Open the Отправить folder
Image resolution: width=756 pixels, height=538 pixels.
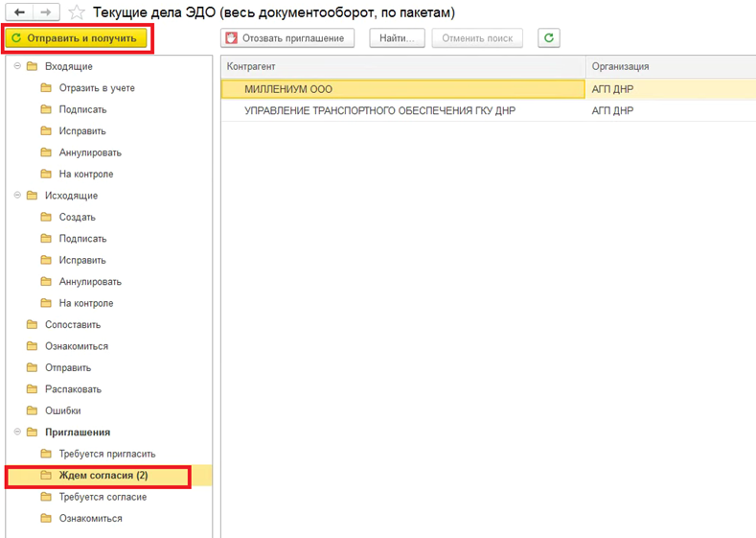(68, 367)
